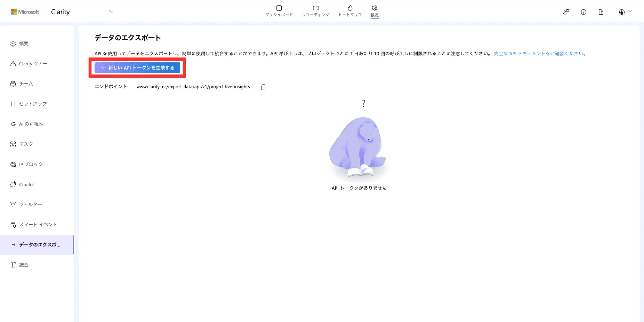Open the help question mark icon

[583, 12]
